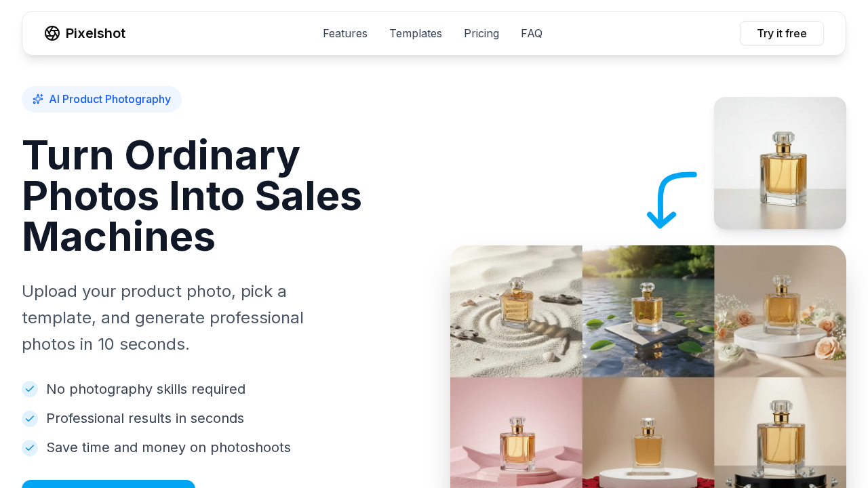Select the zen sand garden perfume image
Viewport: 868px width, 488px height.
point(516,311)
